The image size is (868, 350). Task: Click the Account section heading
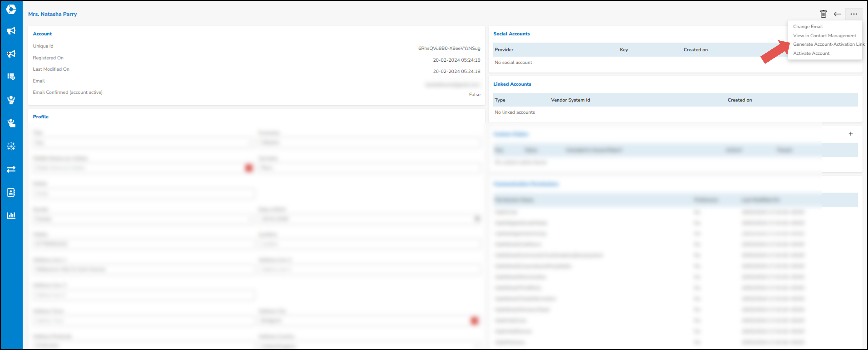click(42, 34)
